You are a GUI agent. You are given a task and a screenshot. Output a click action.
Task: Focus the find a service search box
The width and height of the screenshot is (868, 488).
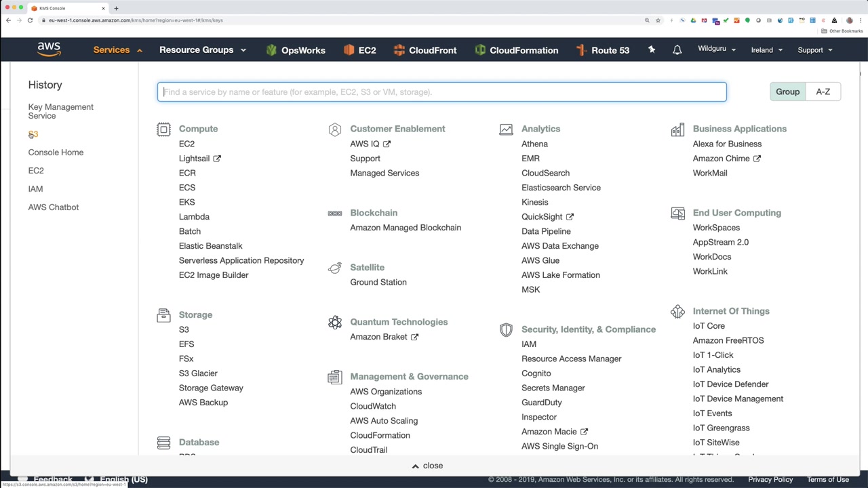(x=442, y=92)
